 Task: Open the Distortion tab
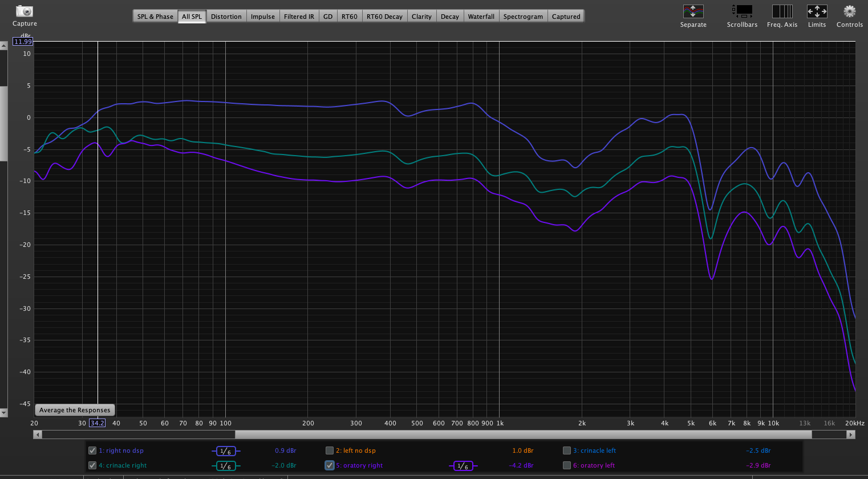coord(226,17)
